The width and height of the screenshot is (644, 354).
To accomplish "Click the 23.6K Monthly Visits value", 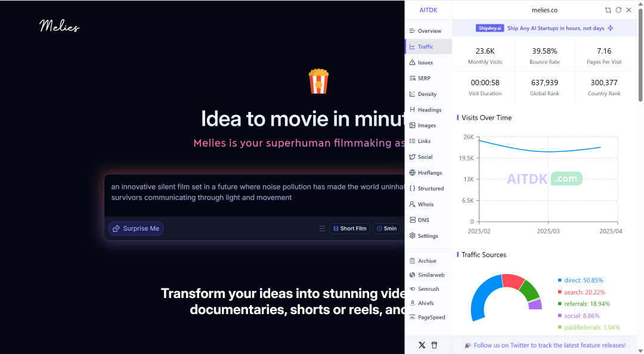I will pyautogui.click(x=485, y=51).
